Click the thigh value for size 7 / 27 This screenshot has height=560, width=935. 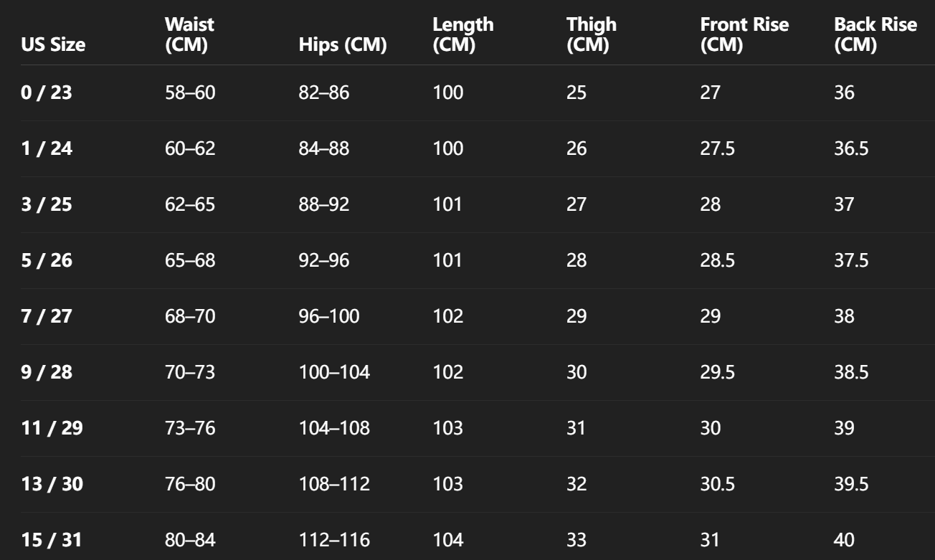(x=576, y=316)
